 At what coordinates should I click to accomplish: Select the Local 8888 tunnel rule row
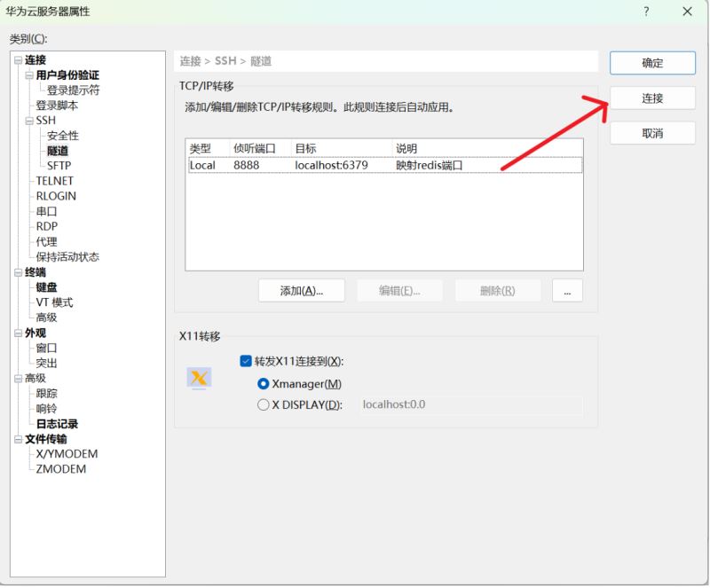[385, 165]
